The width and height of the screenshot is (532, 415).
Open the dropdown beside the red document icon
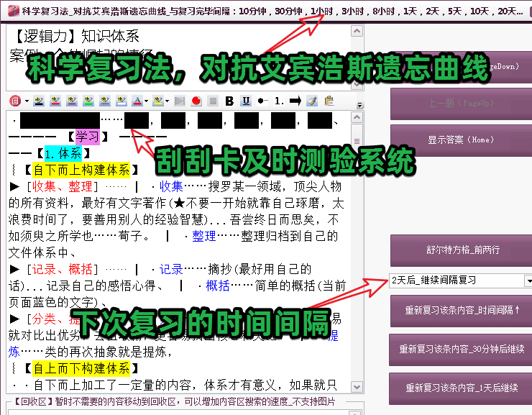(x=27, y=101)
